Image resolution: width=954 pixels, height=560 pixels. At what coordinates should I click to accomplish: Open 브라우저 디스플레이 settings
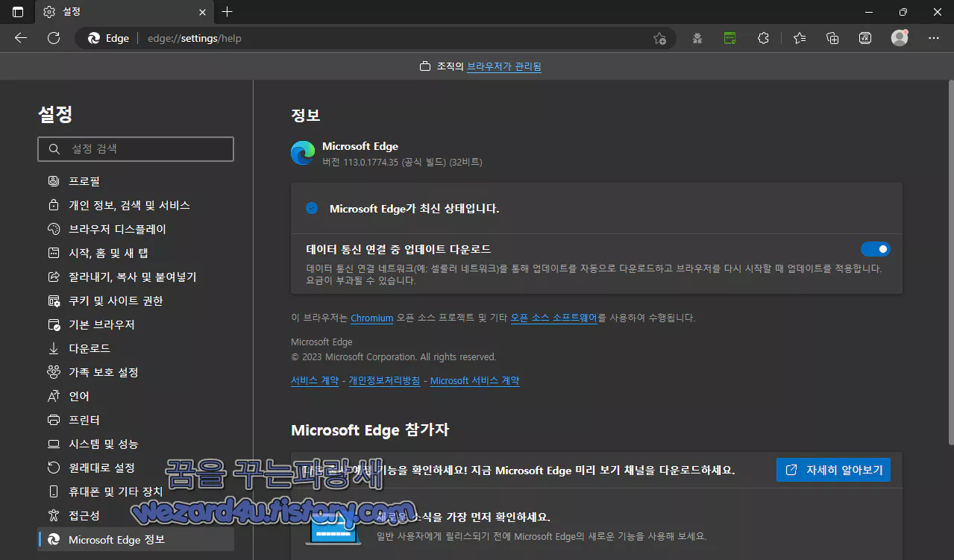[136, 229]
